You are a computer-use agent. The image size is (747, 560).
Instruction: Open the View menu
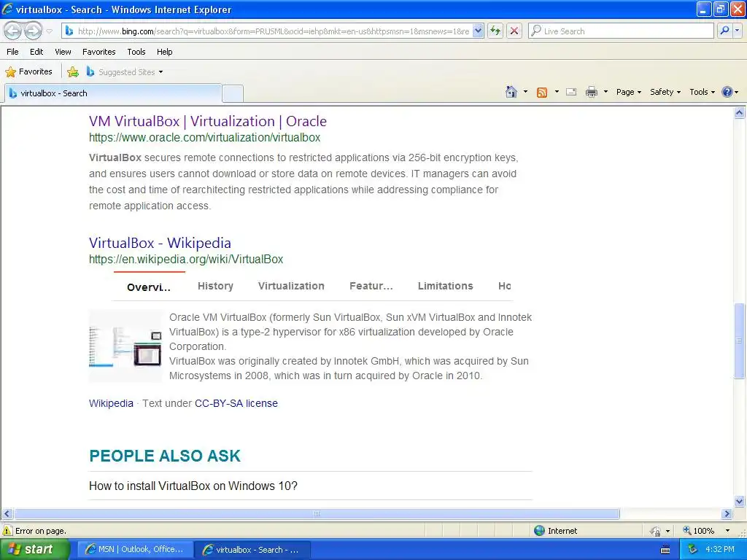tap(63, 52)
